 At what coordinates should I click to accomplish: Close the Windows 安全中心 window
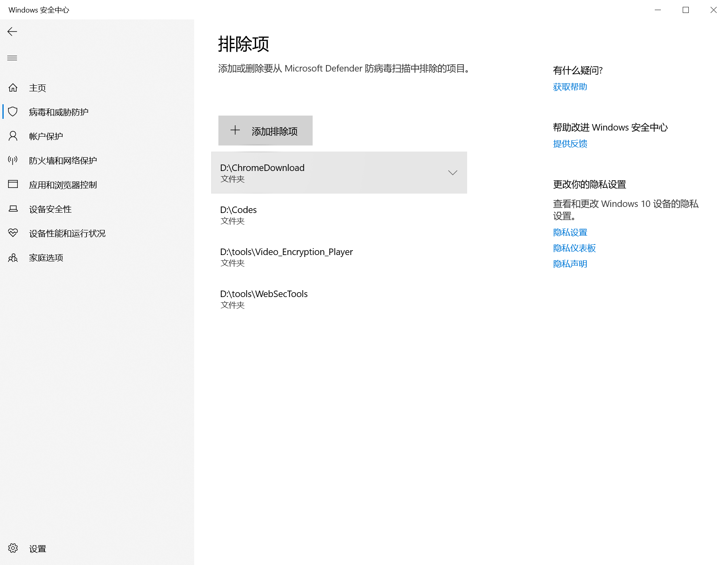point(713,10)
